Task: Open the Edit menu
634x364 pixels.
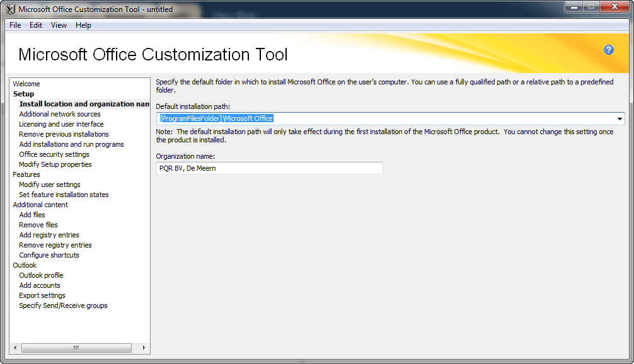Action: pos(35,25)
